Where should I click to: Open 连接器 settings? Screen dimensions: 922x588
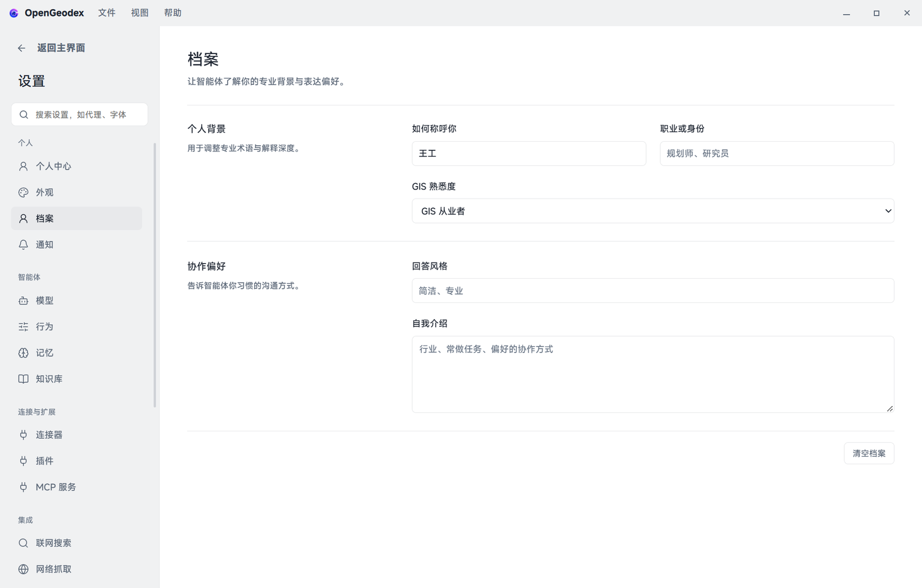point(77,435)
